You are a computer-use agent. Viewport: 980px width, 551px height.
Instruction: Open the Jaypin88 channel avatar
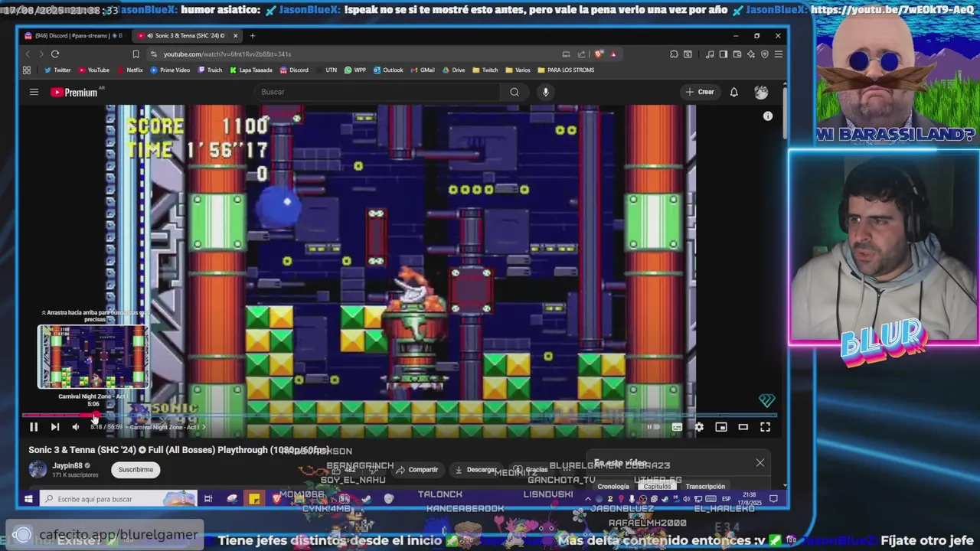(x=38, y=469)
